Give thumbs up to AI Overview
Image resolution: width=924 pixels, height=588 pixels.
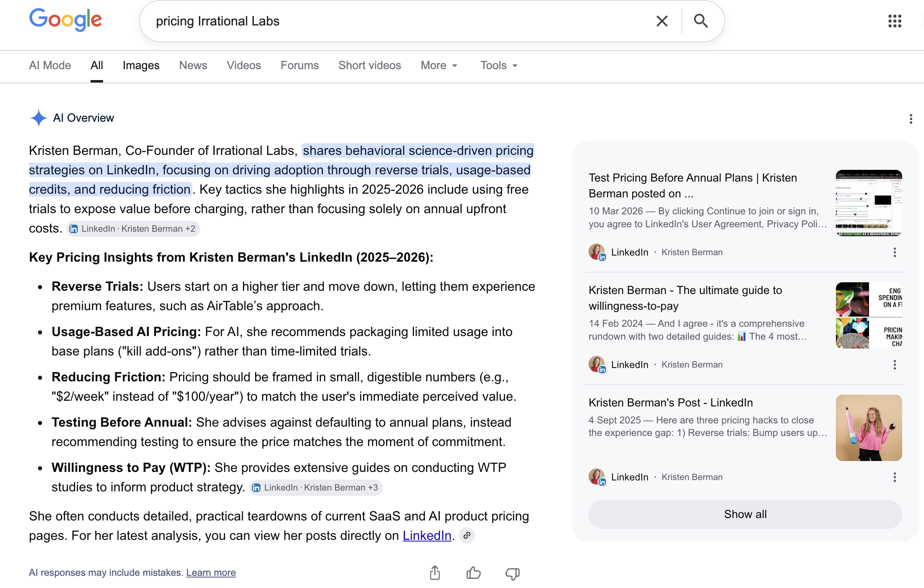pyautogui.click(x=473, y=573)
